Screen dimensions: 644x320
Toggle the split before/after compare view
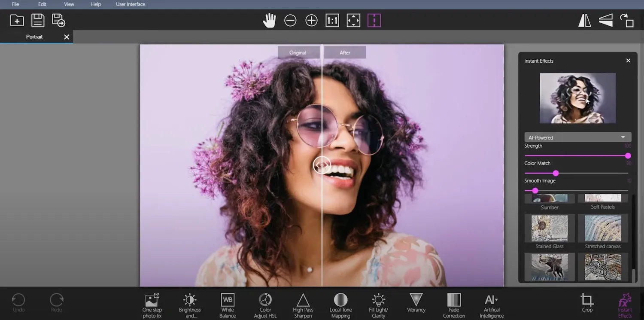coord(374,21)
